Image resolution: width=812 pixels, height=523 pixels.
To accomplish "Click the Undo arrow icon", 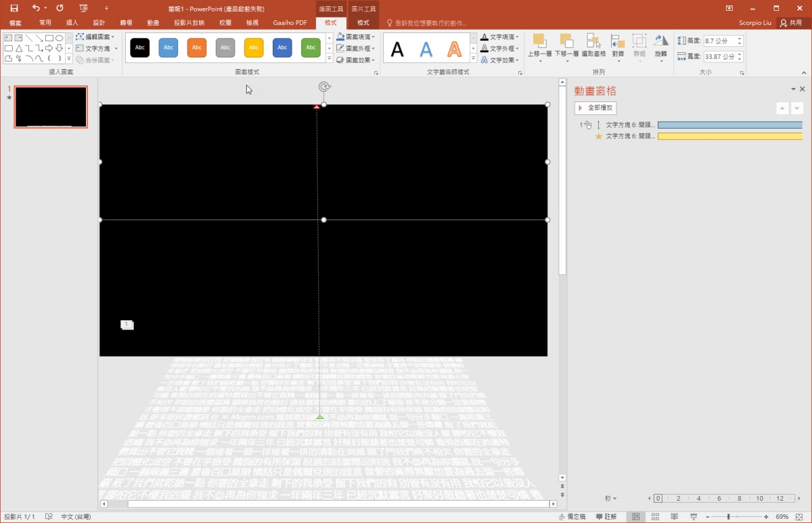I will click(x=36, y=8).
